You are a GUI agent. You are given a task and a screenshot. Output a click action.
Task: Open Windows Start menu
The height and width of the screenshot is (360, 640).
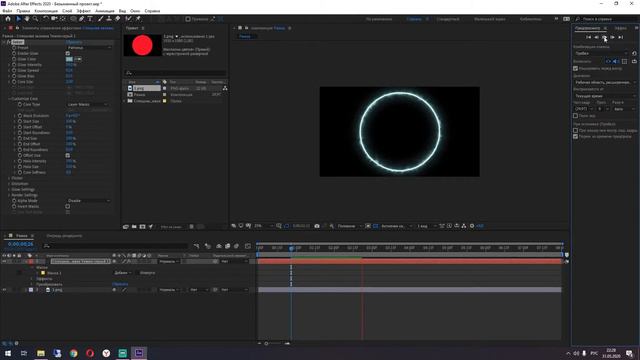tap(7, 353)
